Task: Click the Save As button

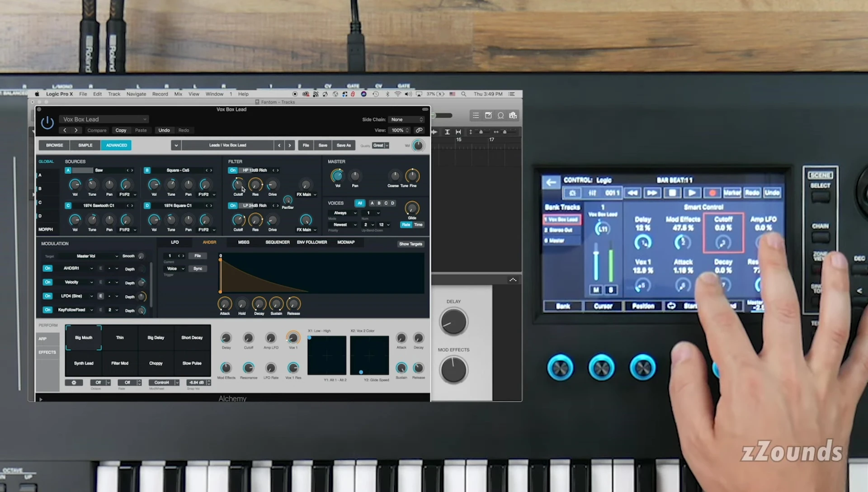Action: coord(344,145)
